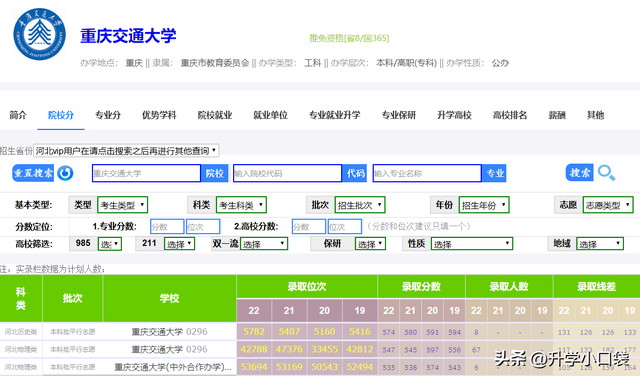Open the 专业保研 tab
The width and height of the screenshot is (640, 378).
(x=398, y=115)
